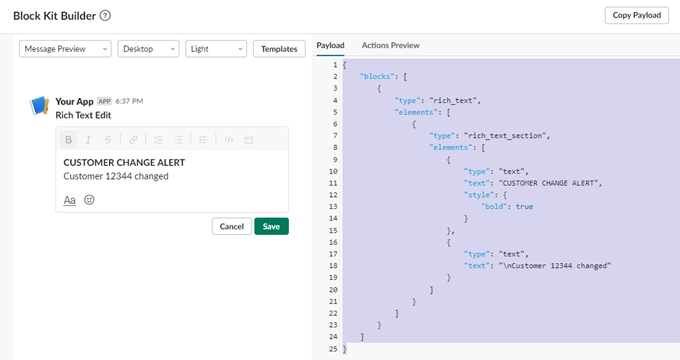Open the Message Preview dropdown

[x=65, y=49]
